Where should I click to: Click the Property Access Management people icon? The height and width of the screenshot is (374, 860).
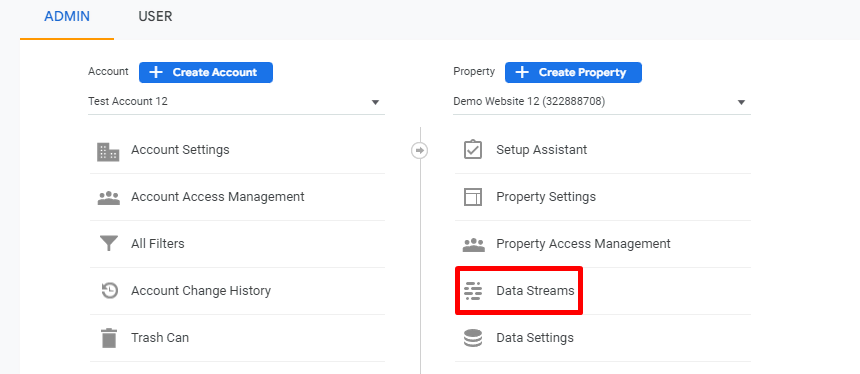tap(473, 245)
